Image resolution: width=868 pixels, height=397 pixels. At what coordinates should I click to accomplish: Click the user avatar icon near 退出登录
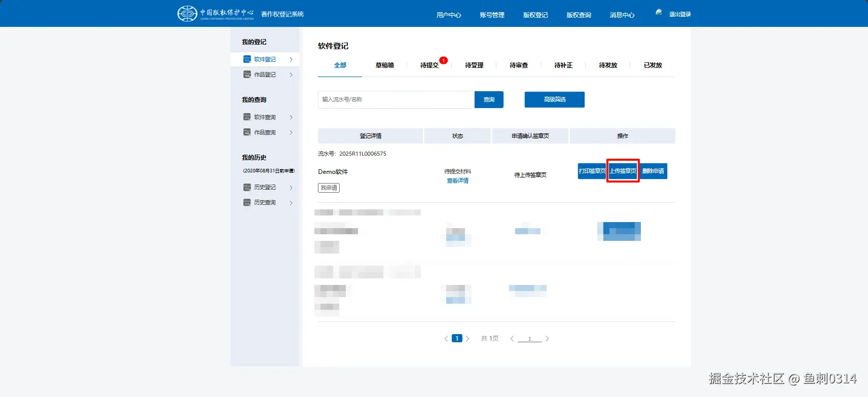click(659, 12)
